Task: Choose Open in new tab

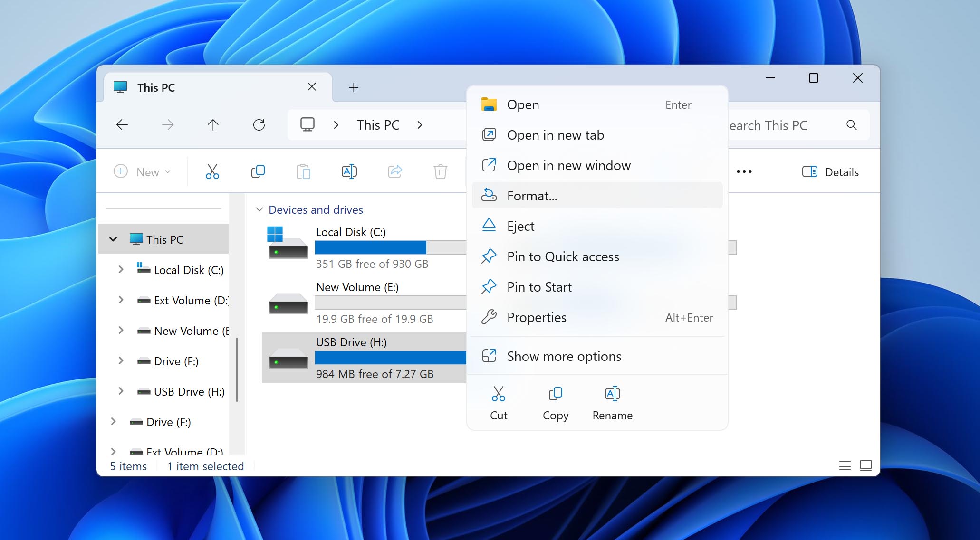Action: coord(597,135)
